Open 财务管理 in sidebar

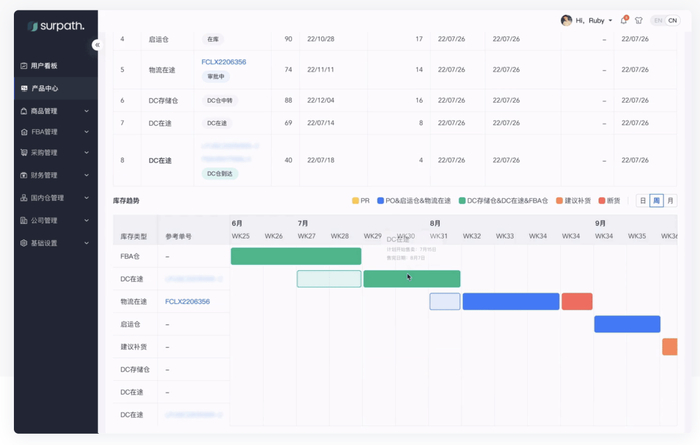point(45,175)
